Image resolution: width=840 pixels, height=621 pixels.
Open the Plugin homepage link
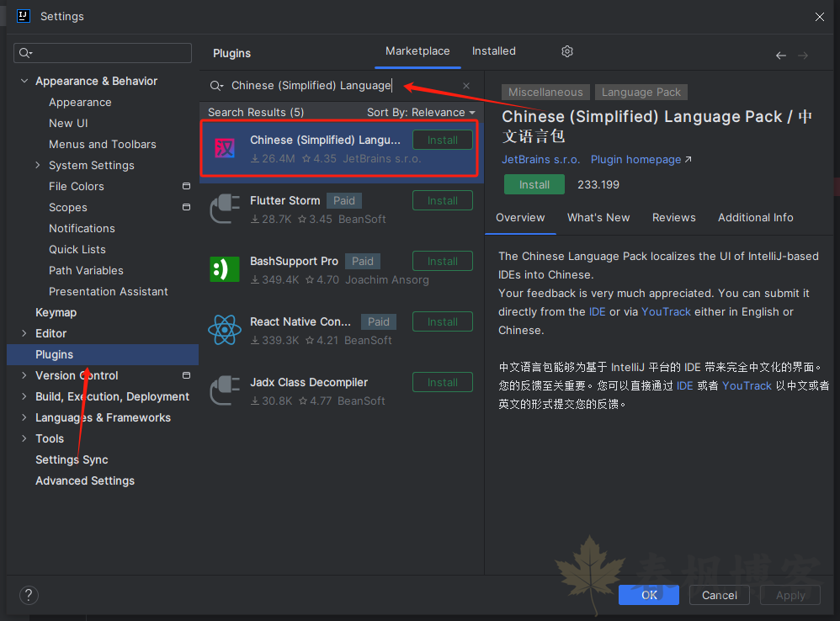[641, 160]
